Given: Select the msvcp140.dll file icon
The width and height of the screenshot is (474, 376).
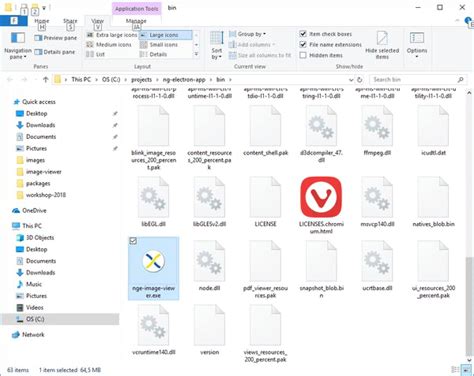Looking at the screenshot, I should point(377,197).
